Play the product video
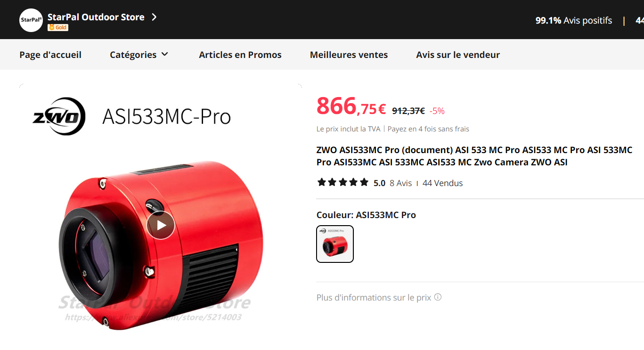 tap(161, 225)
